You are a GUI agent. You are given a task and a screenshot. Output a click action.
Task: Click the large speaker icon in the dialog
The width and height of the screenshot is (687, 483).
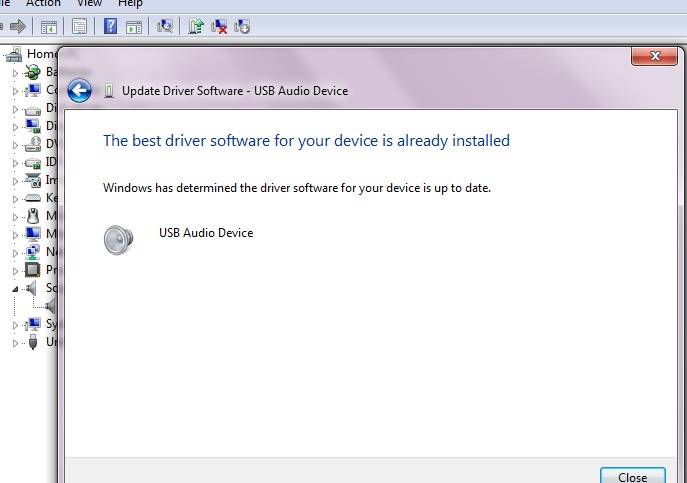118,239
